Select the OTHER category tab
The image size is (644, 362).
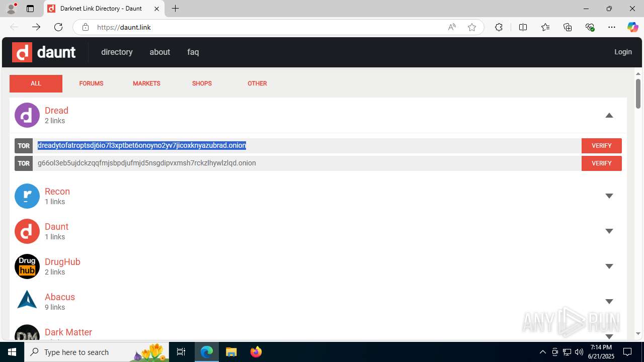tap(257, 83)
